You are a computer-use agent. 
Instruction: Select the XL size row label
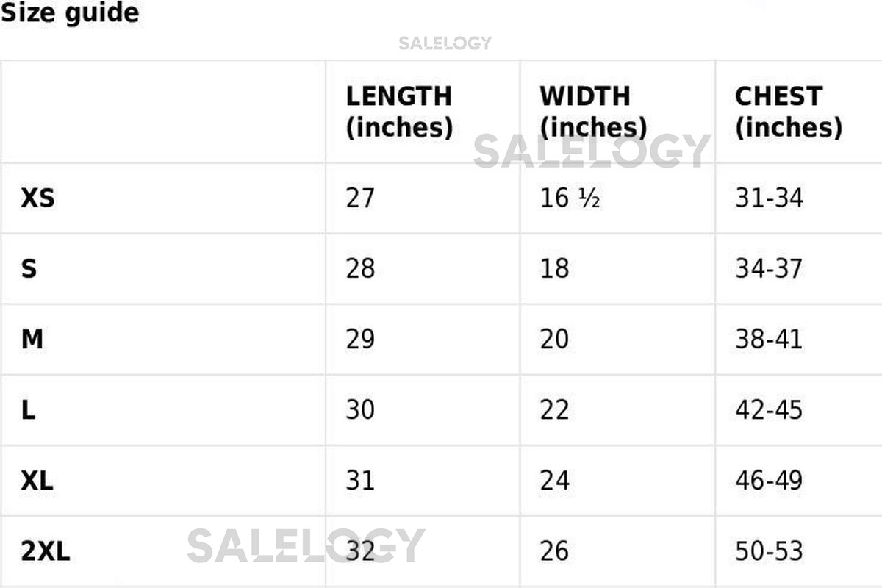point(37,481)
